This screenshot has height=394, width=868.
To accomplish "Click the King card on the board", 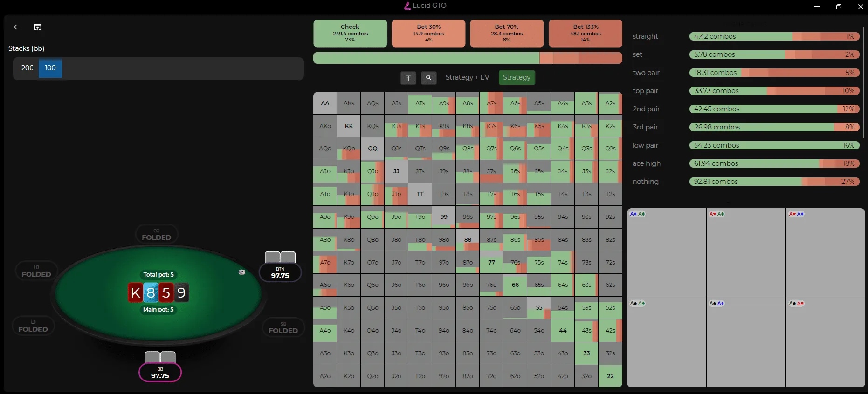I will coord(136,292).
